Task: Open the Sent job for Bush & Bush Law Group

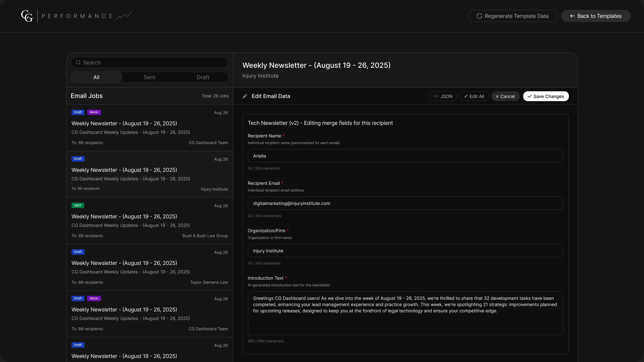Action: 150,221
